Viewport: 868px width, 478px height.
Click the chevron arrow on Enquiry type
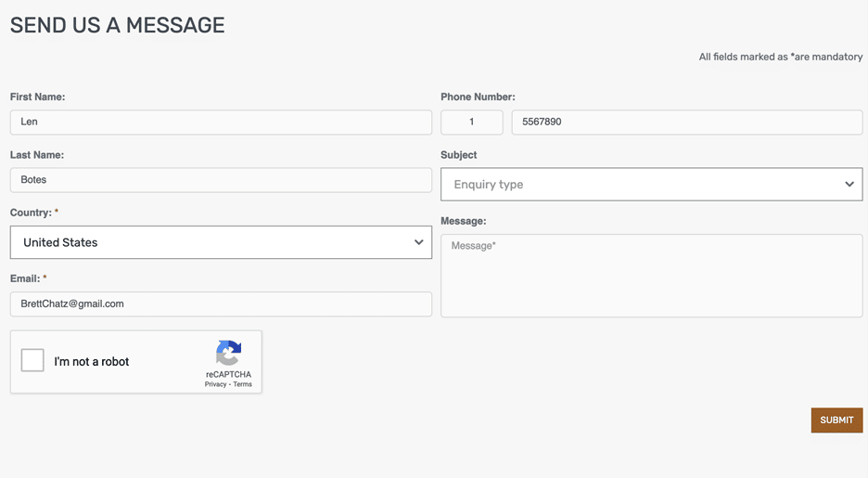(x=849, y=185)
